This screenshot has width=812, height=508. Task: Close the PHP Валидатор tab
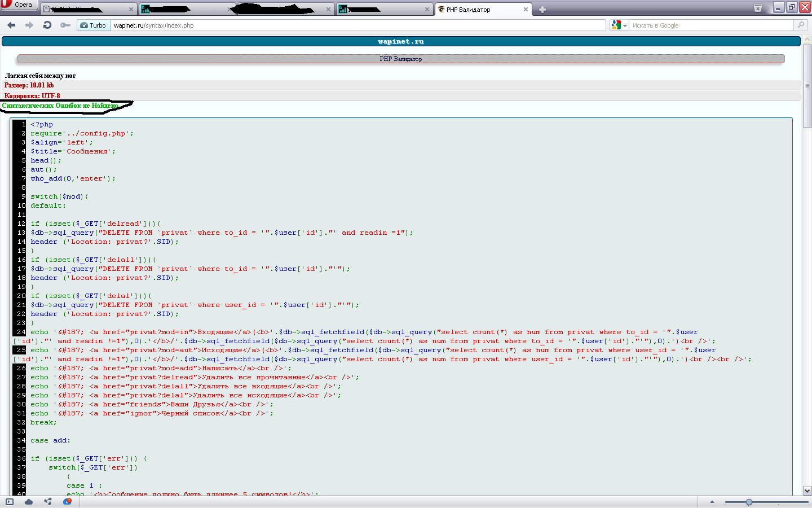click(x=526, y=10)
